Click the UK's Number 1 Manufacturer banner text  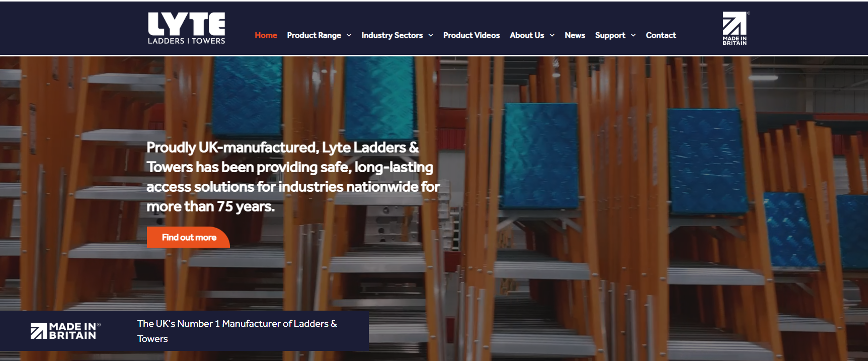[237, 331]
